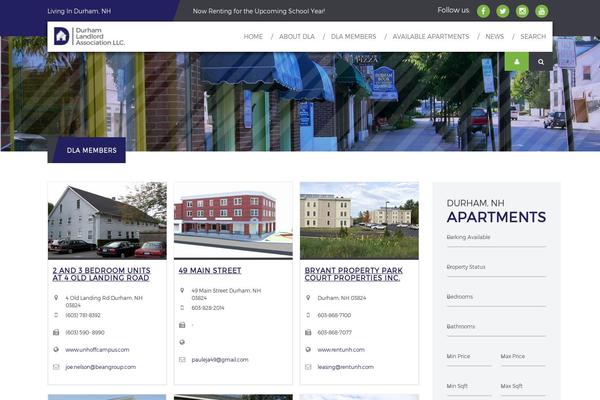Image resolution: width=600 pixels, height=400 pixels.
Task: Click the Min Price field
Action: coord(469,358)
